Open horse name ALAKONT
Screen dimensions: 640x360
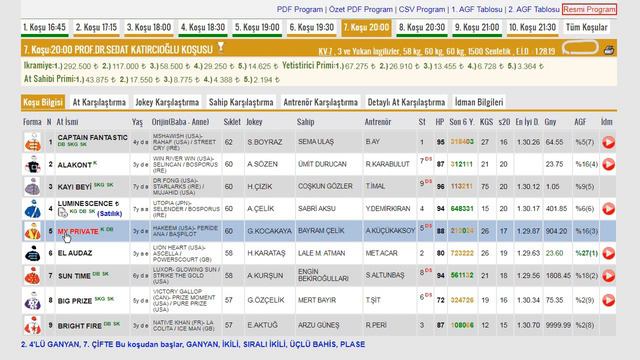(74, 165)
